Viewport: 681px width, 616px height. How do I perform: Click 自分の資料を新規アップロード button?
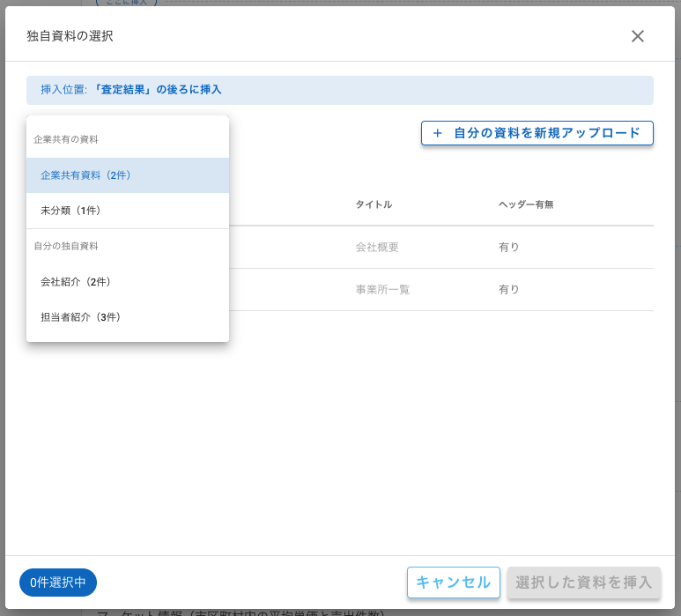click(x=537, y=133)
